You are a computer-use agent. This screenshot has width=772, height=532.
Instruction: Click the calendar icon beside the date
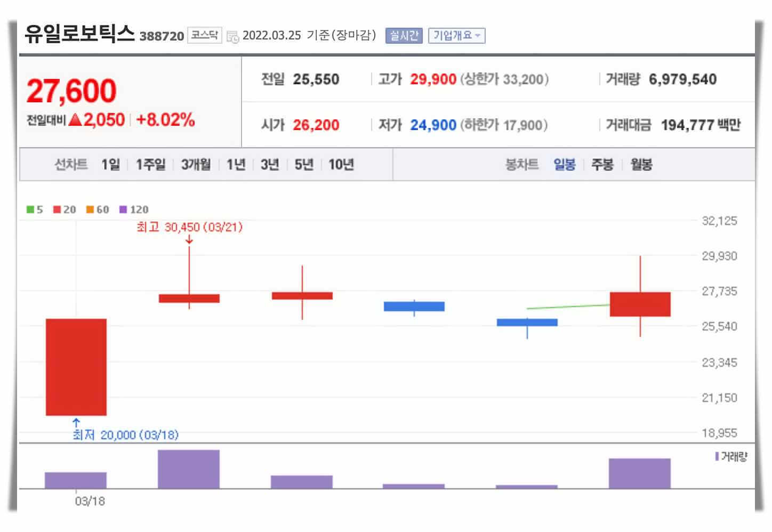click(232, 36)
